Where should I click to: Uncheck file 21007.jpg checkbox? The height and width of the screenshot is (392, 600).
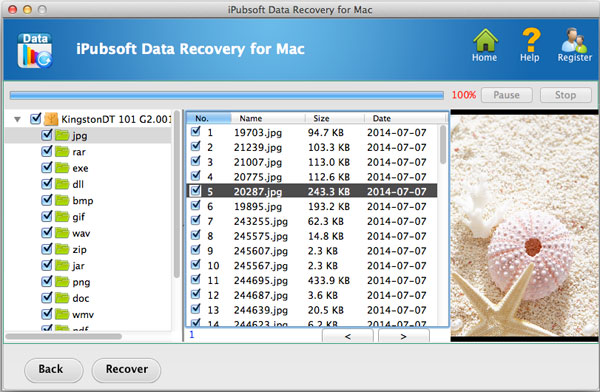click(x=196, y=161)
